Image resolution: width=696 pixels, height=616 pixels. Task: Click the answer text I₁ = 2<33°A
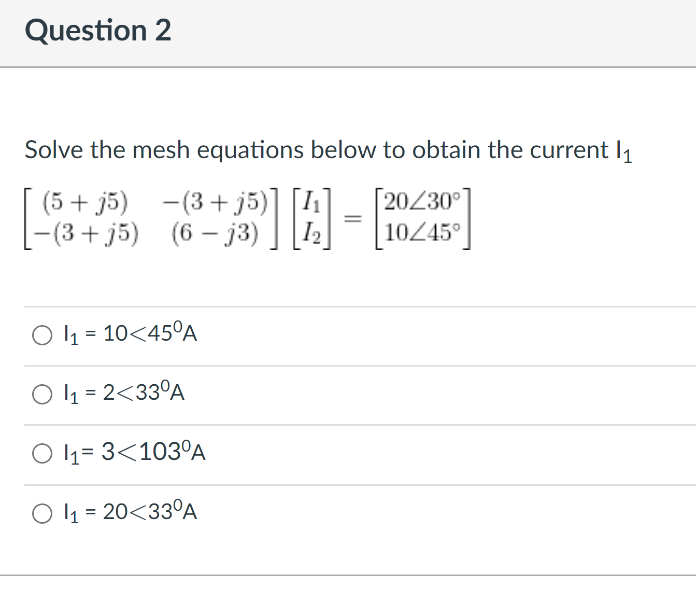pyautogui.click(x=124, y=394)
